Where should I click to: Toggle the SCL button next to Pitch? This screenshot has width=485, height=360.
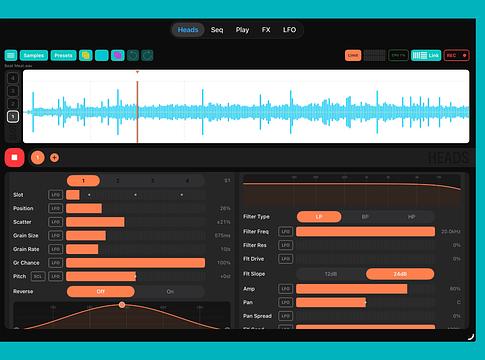pos(38,276)
